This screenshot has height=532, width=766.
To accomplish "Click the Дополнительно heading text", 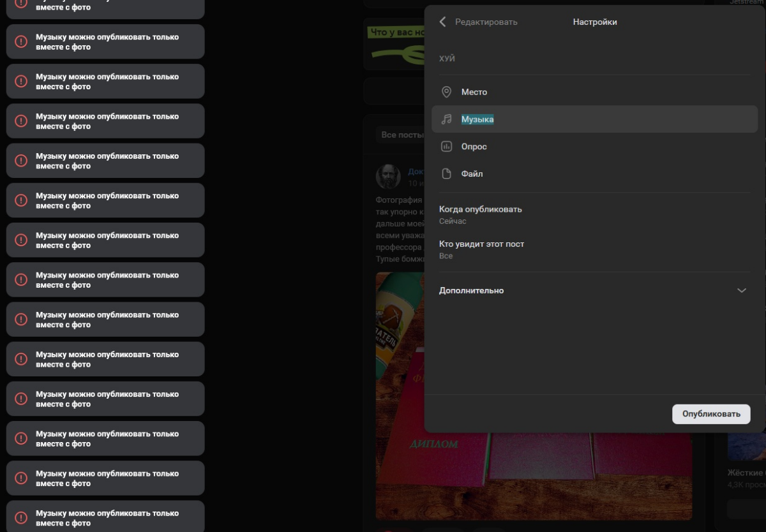I will point(471,290).
